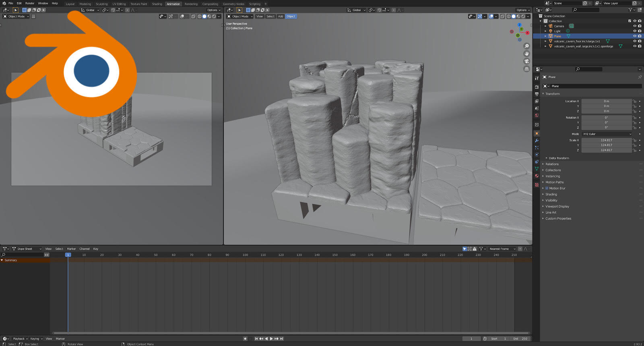This screenshot has height=346, width=644.
Task: Open the World properties tab
Action: click(537, 116)
